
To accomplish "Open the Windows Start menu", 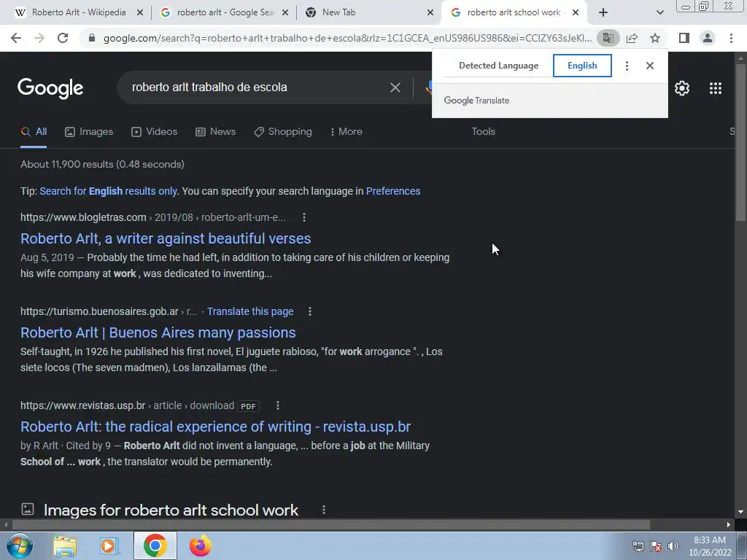I will 19,546.
